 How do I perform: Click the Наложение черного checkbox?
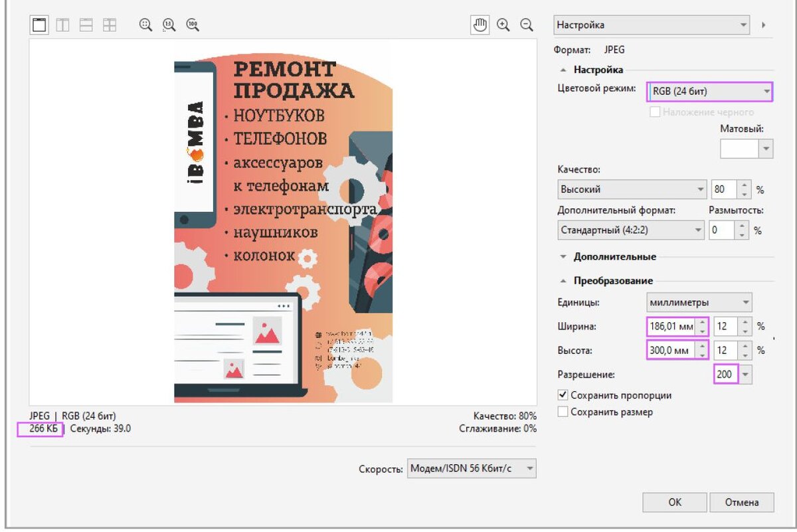655,112
